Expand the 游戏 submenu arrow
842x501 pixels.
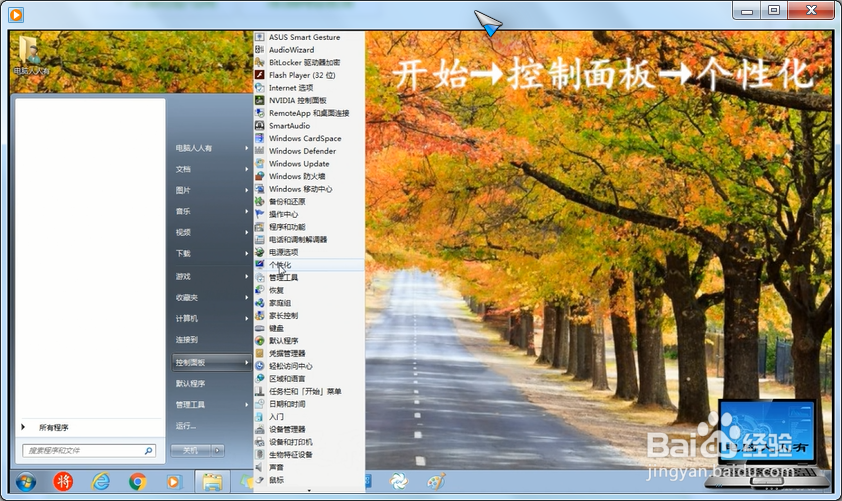pyautogui.click(x=246, y=277)
